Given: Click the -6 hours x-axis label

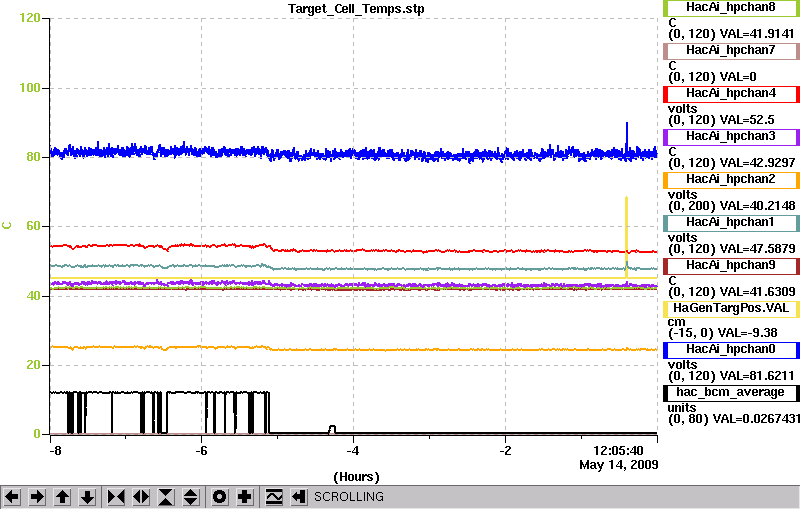Looking at the screenshot, I should [x=202, y=451].
